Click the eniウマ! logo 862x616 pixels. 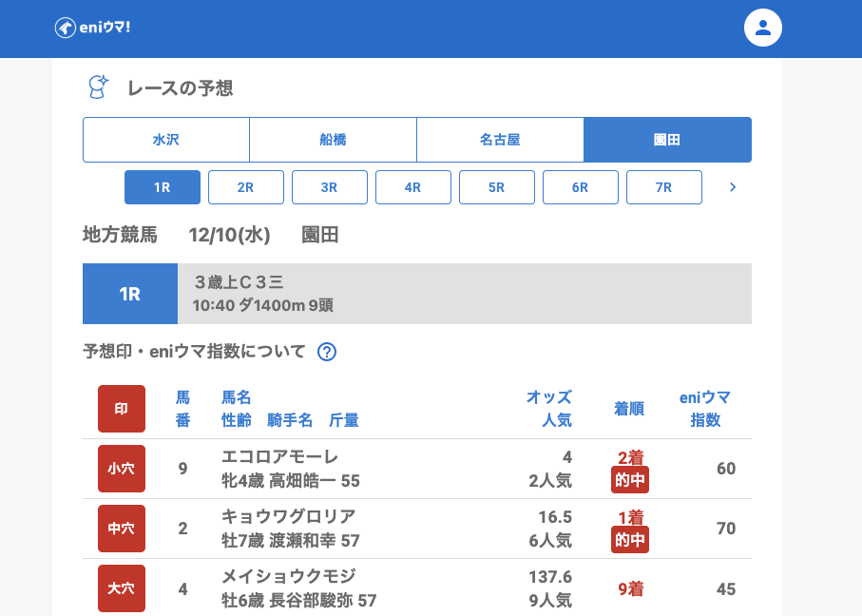tap(92, 28)
